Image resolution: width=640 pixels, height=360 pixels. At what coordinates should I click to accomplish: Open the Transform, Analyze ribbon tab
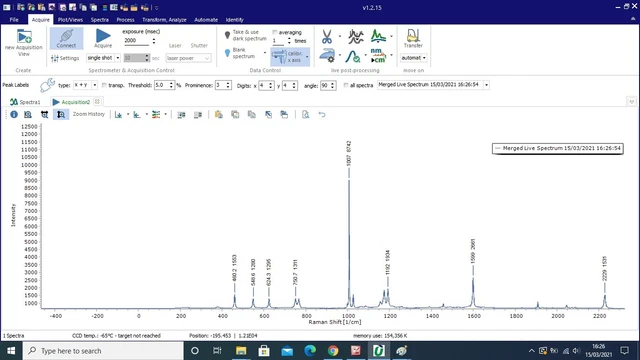[164, 20]
